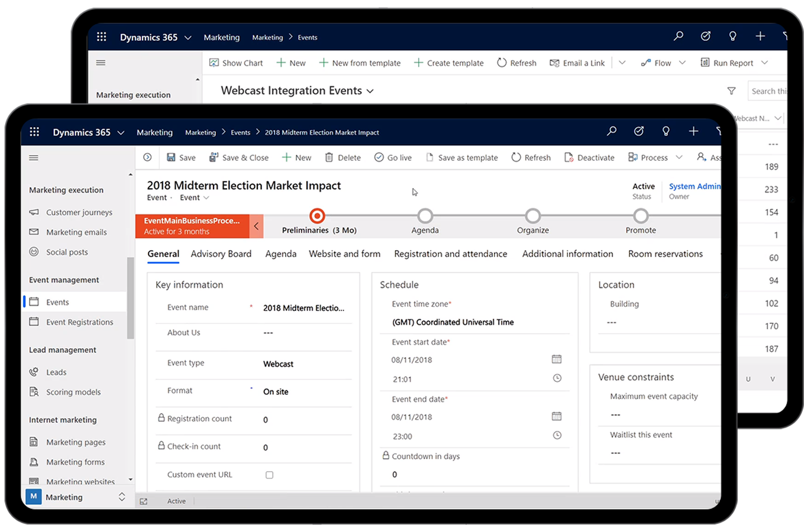Click Go live in command bar
This screenshot has width=808, height=532.
393,157
